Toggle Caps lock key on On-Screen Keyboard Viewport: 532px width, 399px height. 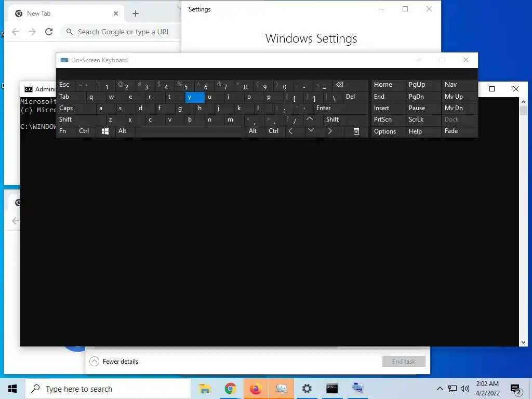click(x=76, y=108)
